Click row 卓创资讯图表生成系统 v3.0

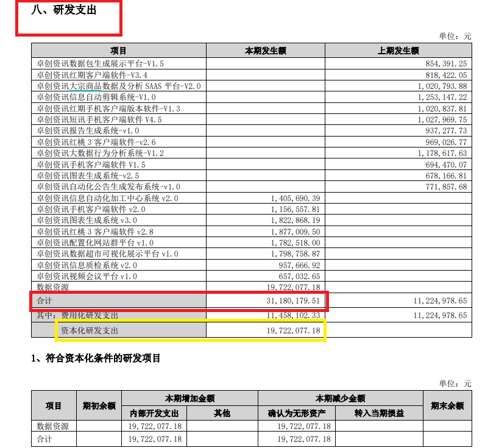click(252, 220)
